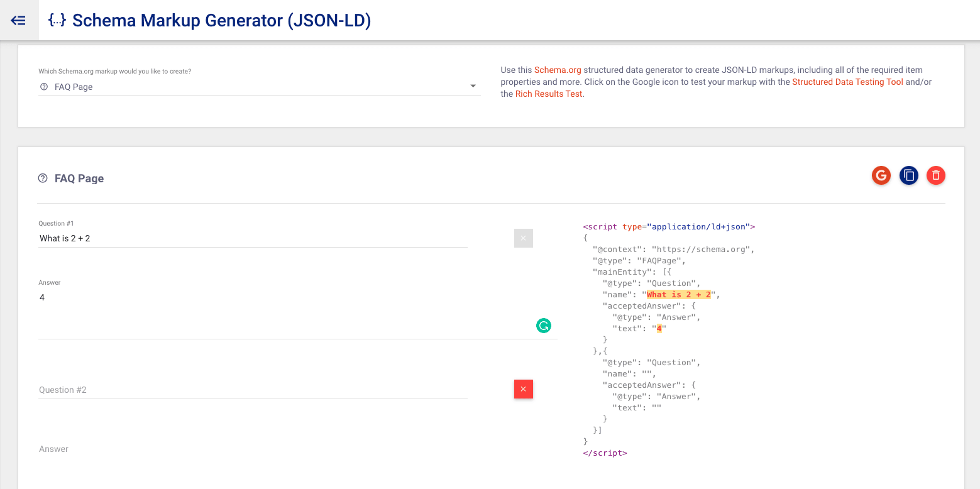Click the empty Question #2 field

click(x=251, y=390)
